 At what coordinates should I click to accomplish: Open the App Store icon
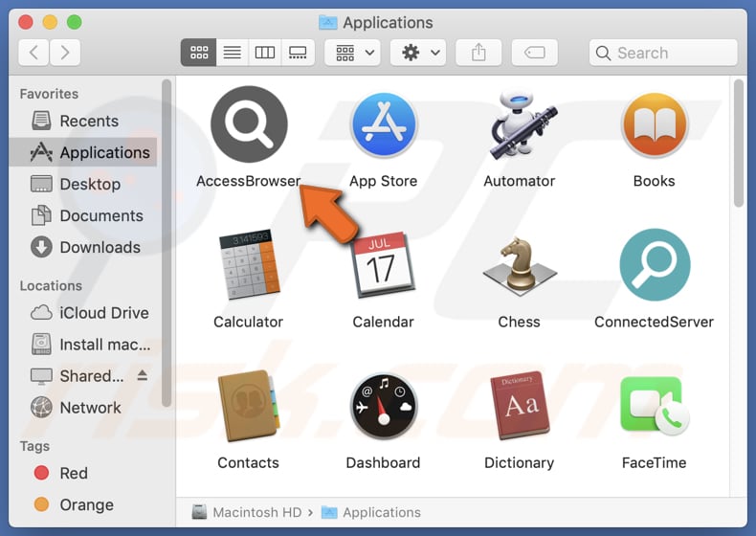pyautogui.click(x=384, y=125)
